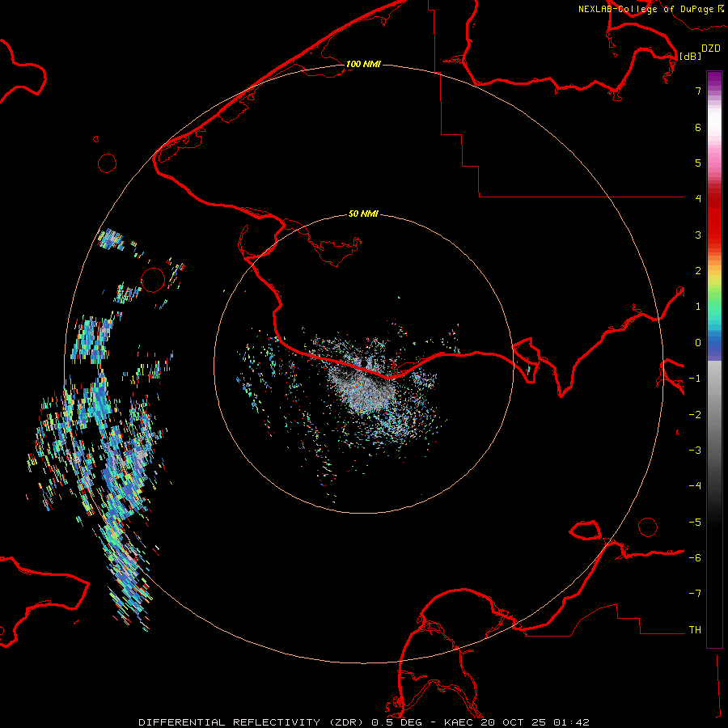Click the -1 value on the color scale
Screen dimensions: 728x728
(695, 379)
